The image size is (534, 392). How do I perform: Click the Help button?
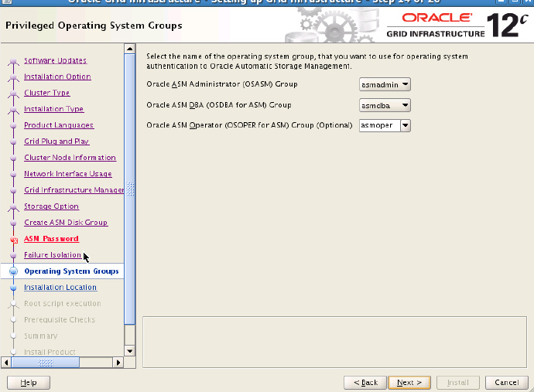[29, 383]
